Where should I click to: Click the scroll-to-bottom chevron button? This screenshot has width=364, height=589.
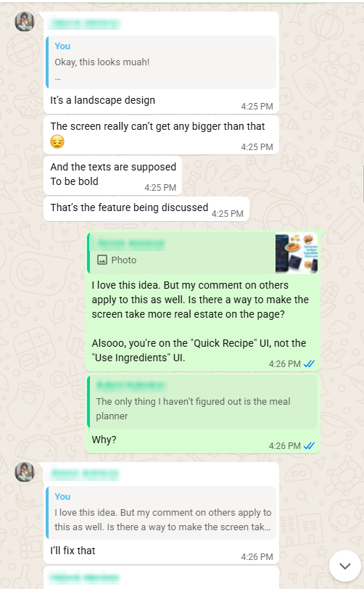[345, 566]
